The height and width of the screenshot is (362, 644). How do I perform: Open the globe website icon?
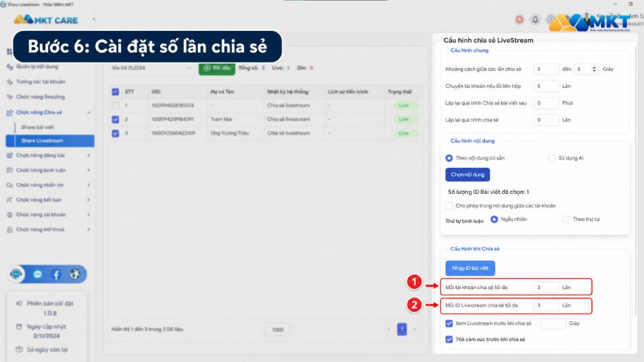click(x=74, y=274)
